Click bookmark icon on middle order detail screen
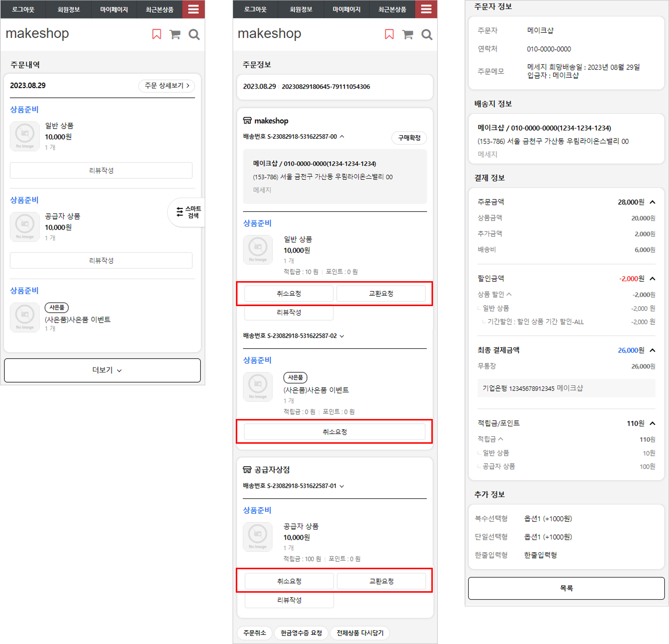 pos(389,34)
